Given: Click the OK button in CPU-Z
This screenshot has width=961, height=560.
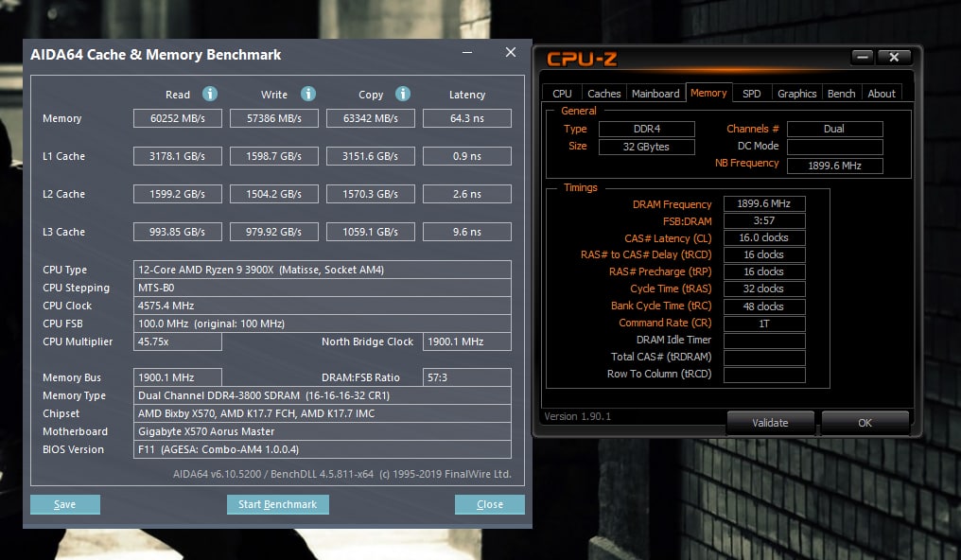Looking at the screenshot, I should [865, 423].
